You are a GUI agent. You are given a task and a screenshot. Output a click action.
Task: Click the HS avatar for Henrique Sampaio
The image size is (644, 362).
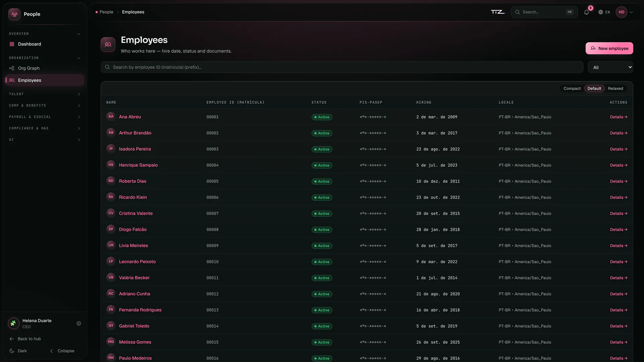(x=111, y=165)
